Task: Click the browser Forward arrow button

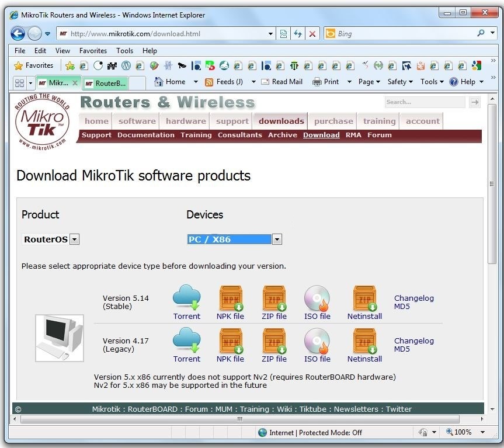Action: (34, 33)
